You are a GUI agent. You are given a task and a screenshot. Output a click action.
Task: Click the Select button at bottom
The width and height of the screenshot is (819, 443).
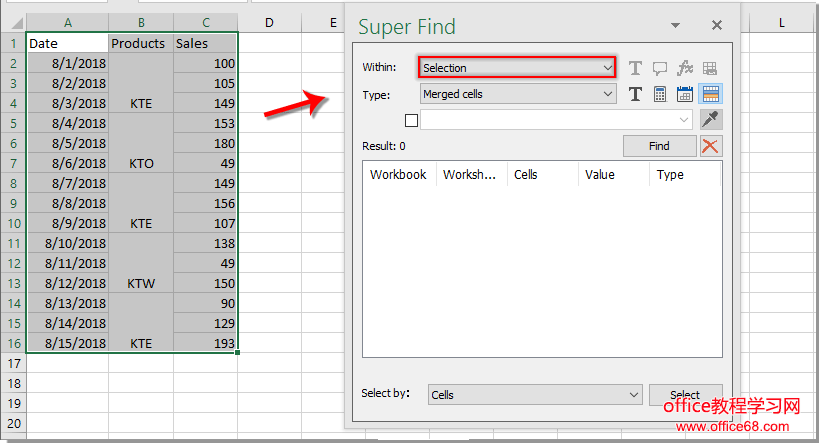tap(685, 395)
